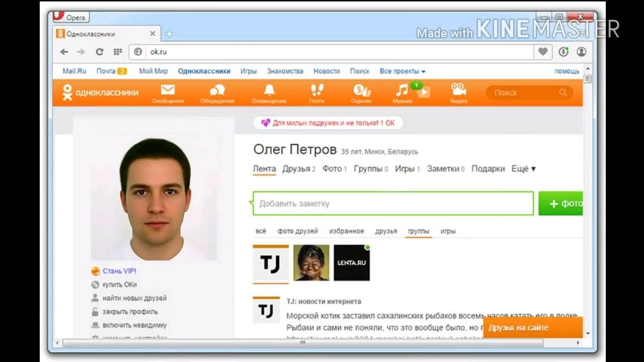Open Знакомства link in top bar
The image size is (644, 362).
coord(285,71)
